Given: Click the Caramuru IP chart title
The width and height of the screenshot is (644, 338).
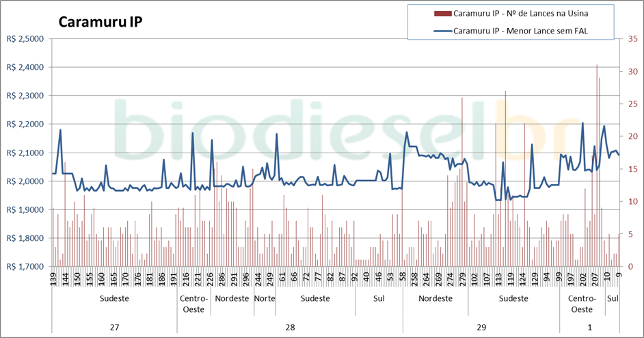Looking at the screenshot, I should (x=100, y=22).
